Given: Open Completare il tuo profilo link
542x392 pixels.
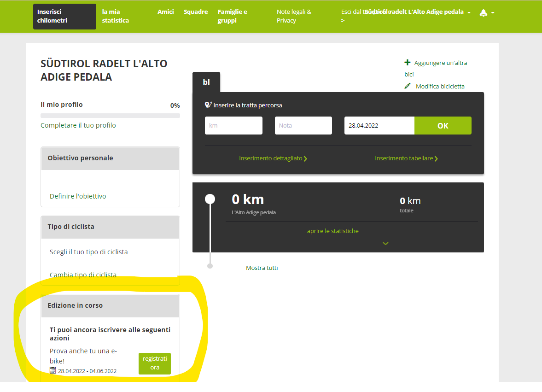Looking at the screenshot, I should click(78, 125).
